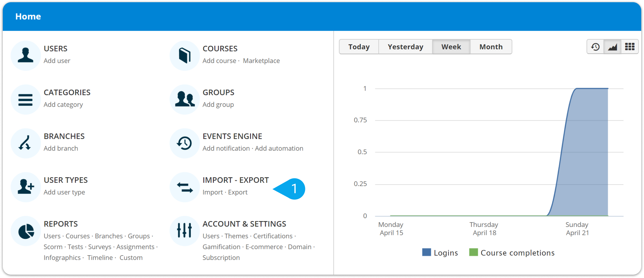Click the Reports pie chart icon
644x278 pixels.
pos(26,231)
